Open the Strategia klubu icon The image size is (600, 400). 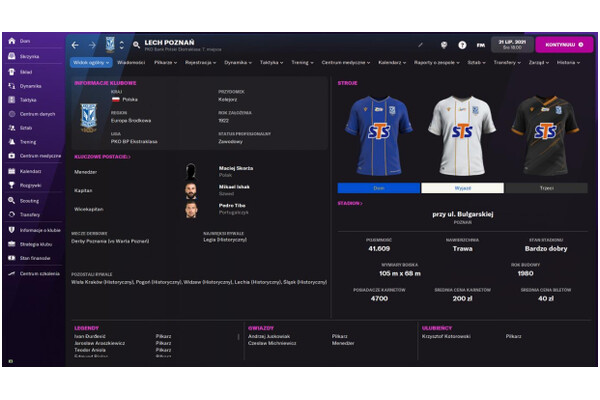(11, 244)
